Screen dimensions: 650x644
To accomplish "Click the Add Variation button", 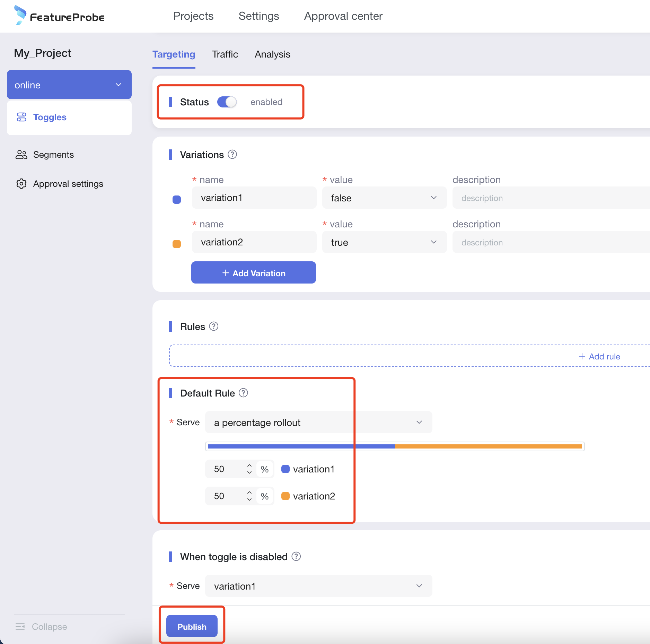I will point(254,273).
